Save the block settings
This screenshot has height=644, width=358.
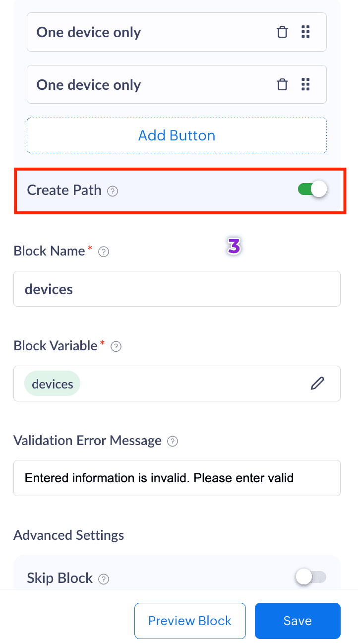[x=298, y=621]
